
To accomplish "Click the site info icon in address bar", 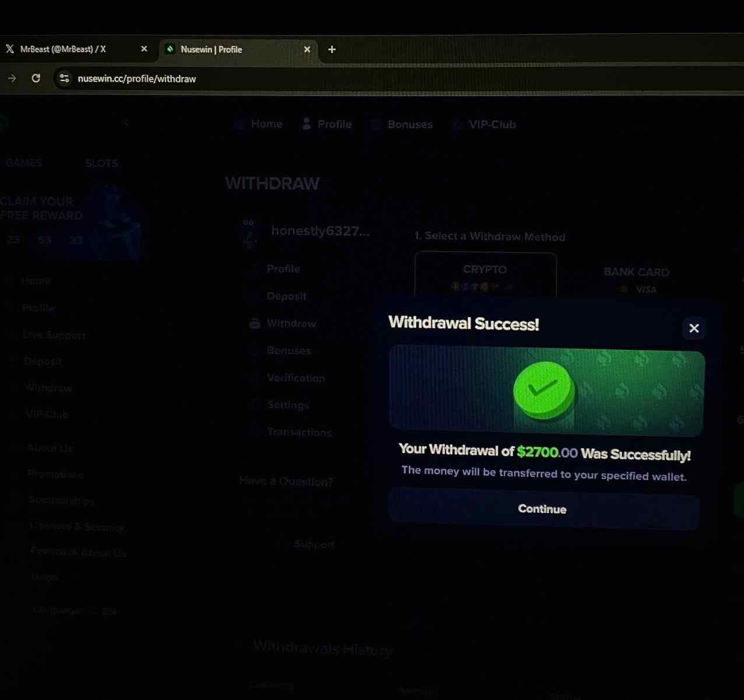I will tap(65, 78).
